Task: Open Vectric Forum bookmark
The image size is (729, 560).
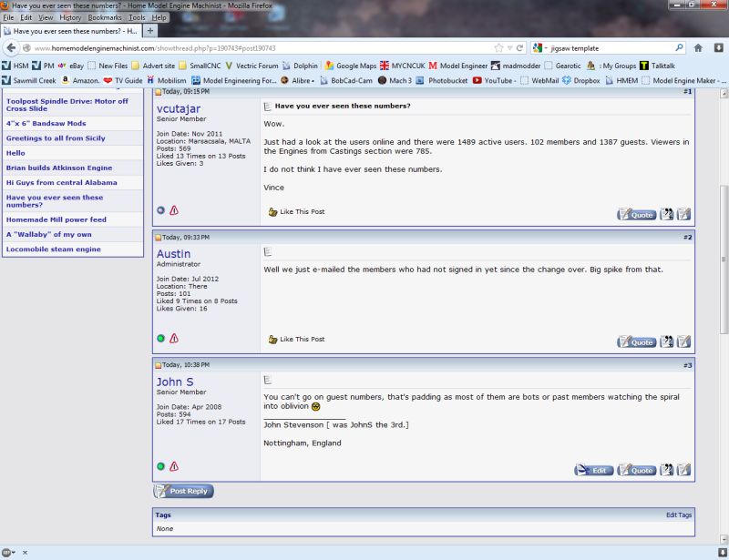Action: (x=252, y=66)
